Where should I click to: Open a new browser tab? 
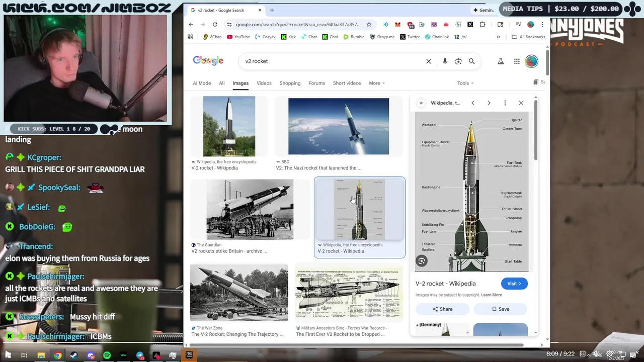click(x=272, y=10)
